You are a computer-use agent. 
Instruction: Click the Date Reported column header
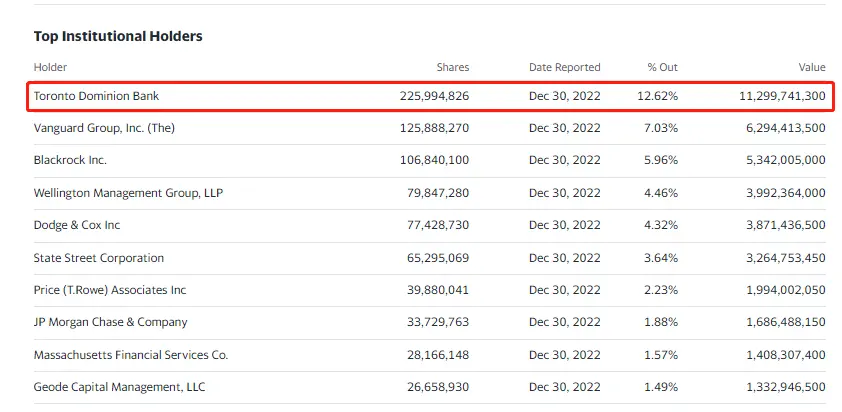[x=565, y=67]
